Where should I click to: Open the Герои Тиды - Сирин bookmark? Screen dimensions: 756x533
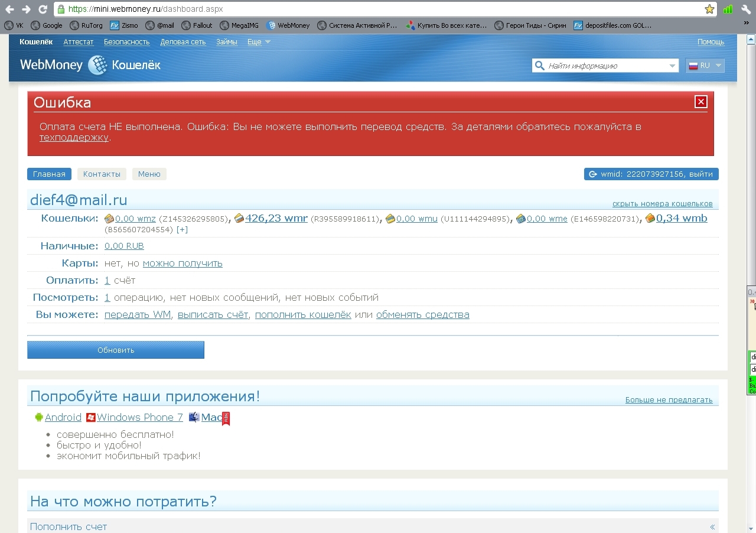[x=530, y=25]
